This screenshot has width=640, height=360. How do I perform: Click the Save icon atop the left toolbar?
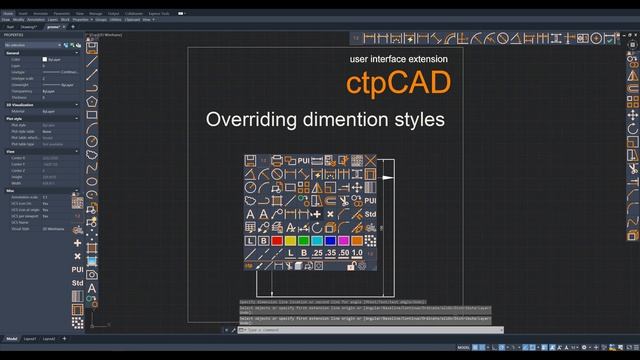pos(92,48)
